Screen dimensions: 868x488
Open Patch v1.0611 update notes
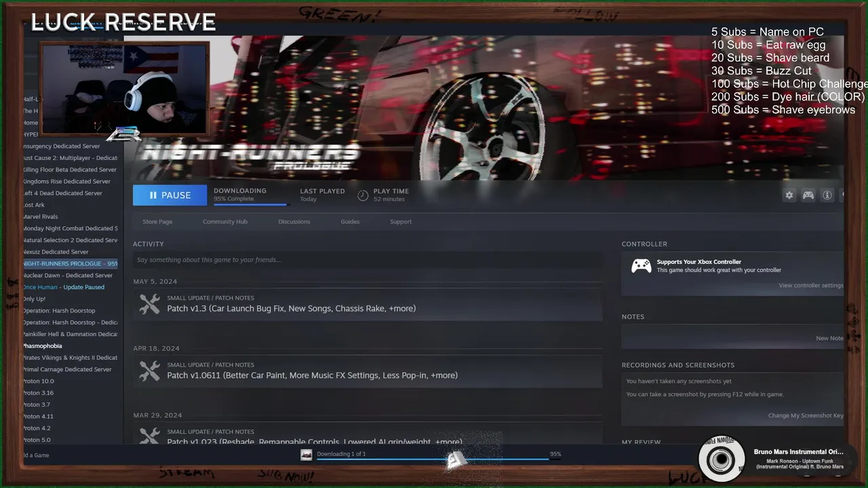pos(368,371)
